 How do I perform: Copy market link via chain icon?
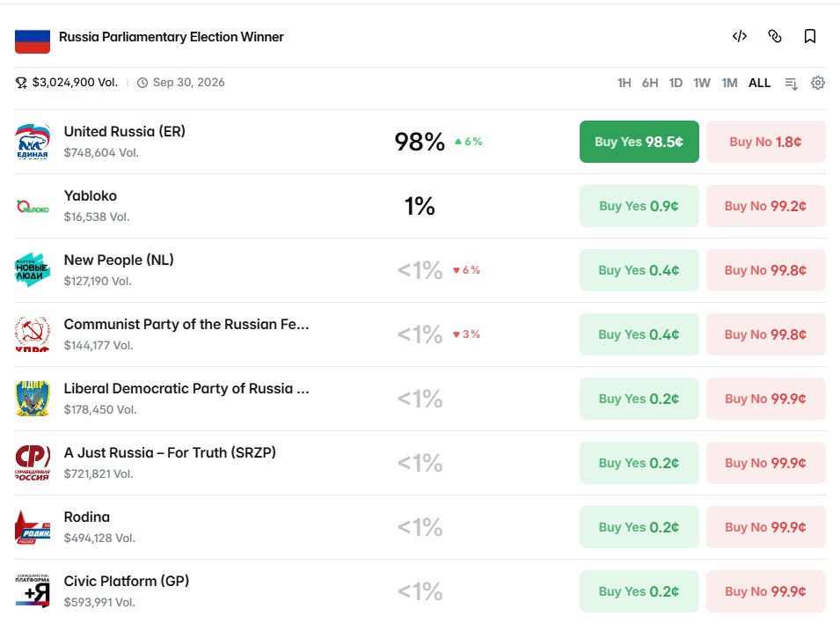[x=775, y=36]
